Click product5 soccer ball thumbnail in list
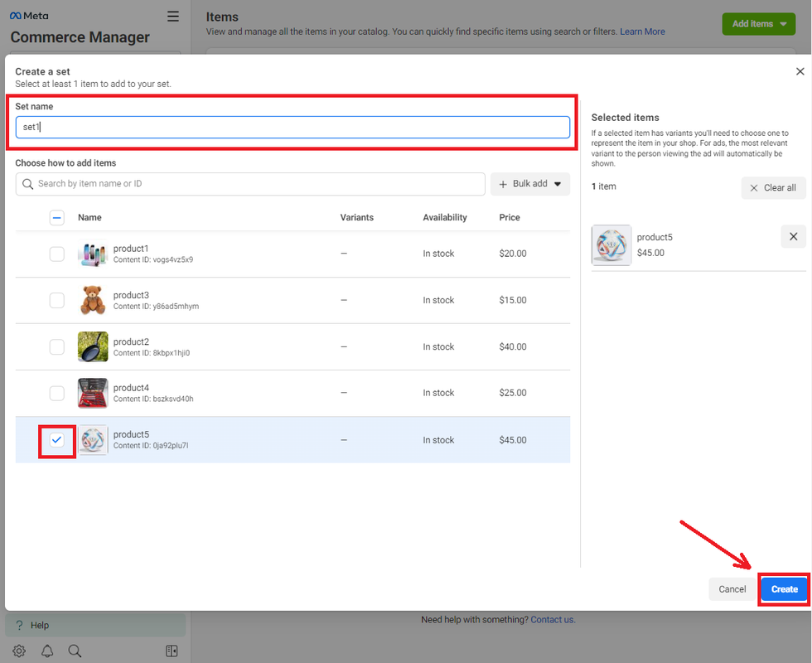 (93, 440)
